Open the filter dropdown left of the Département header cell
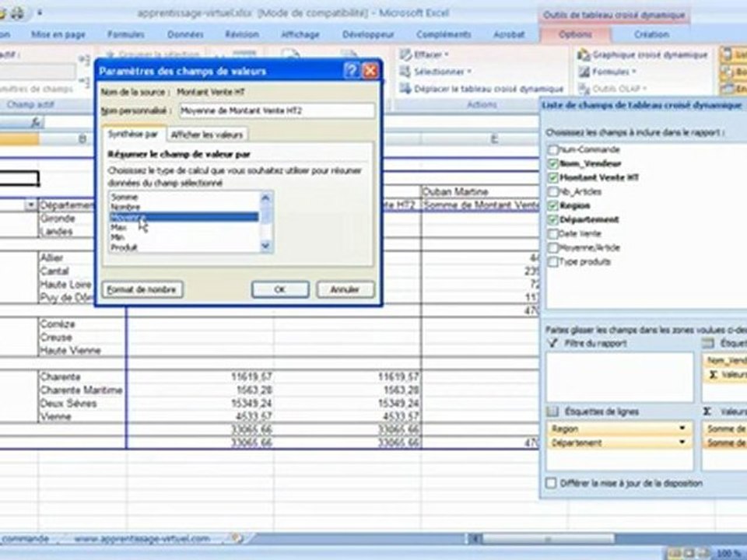Viewport: 747px width, 560px height. click(x=31, y=205)
